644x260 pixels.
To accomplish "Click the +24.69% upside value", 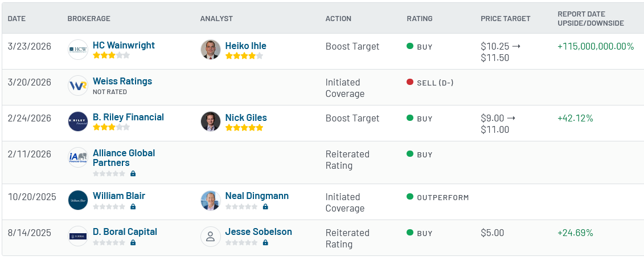I will coord(576,233).
